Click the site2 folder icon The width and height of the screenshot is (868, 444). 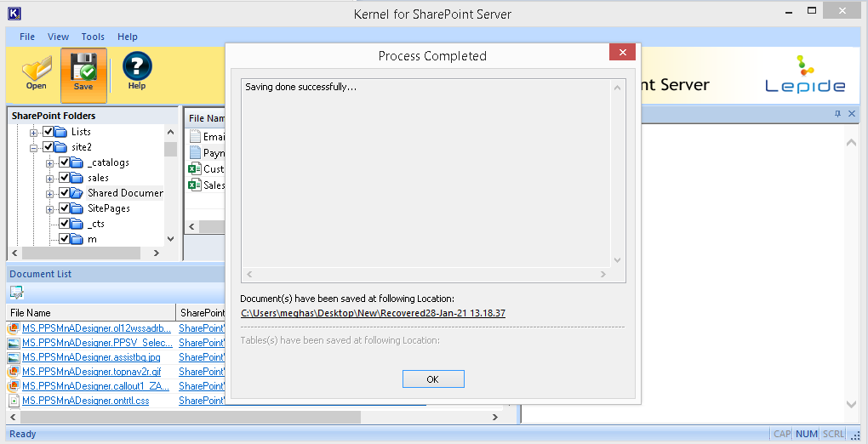60,147
